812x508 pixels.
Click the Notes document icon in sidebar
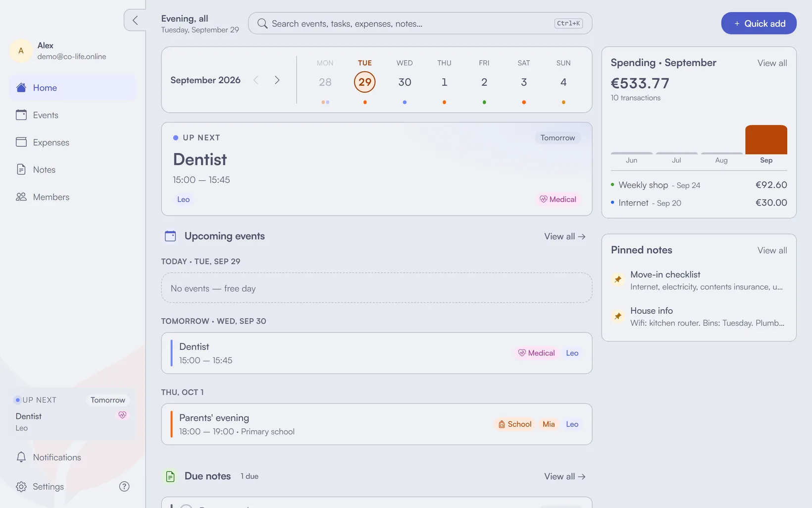pyautogui.click(x=21, y=169)
